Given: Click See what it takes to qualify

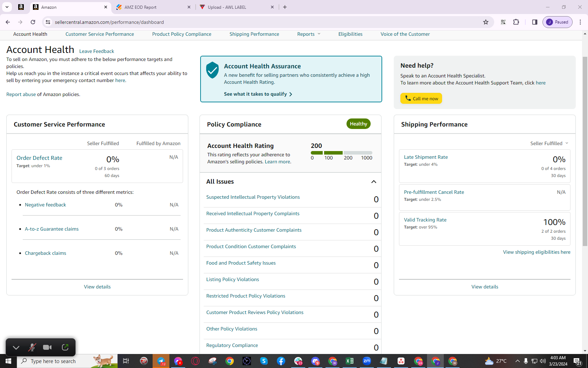Looking at the screenshot, I should (x=258, y=94).
